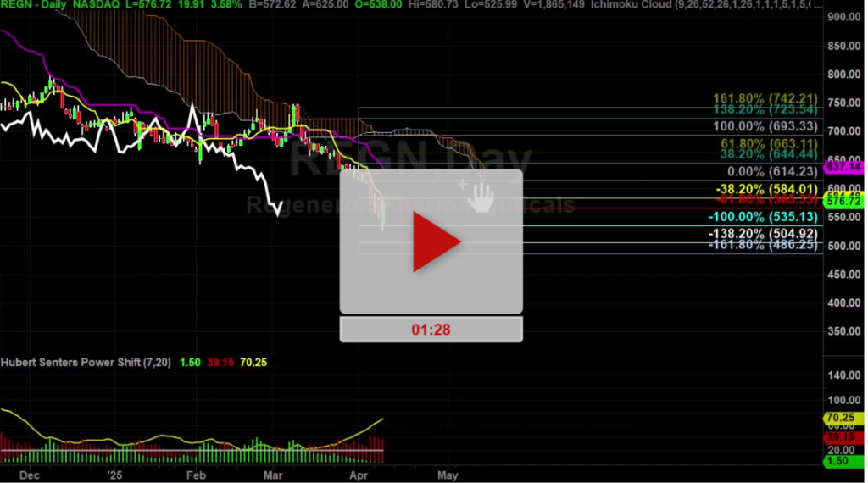Click the 01:28 video duration bar
This screenshot has width=868, height=483.
pos(431,329)
